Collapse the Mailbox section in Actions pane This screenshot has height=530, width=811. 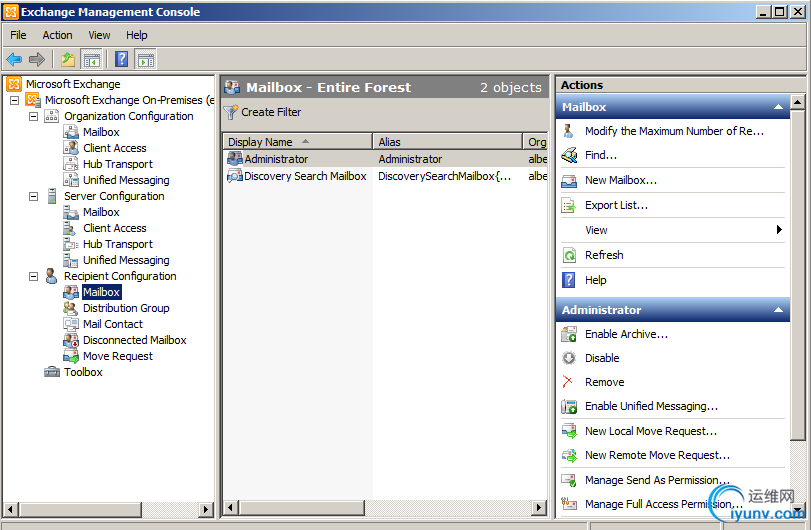tap(778, 107)
